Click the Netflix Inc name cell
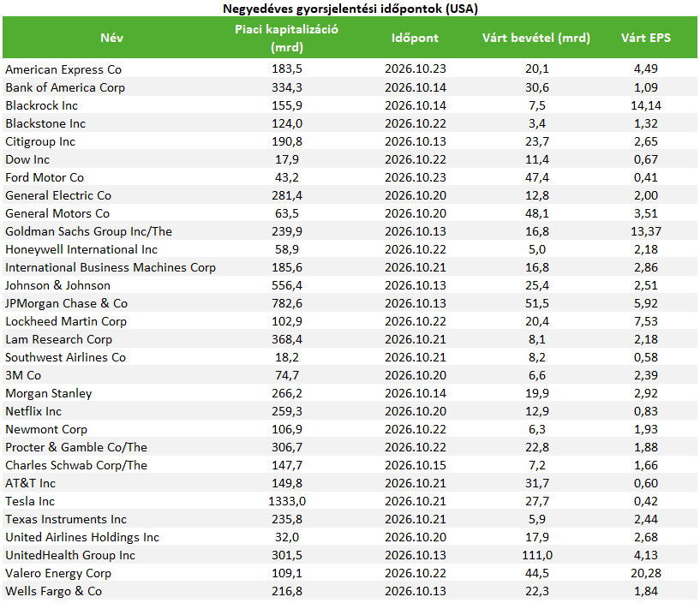Screen dimensions: 700x603 [33, 411]
